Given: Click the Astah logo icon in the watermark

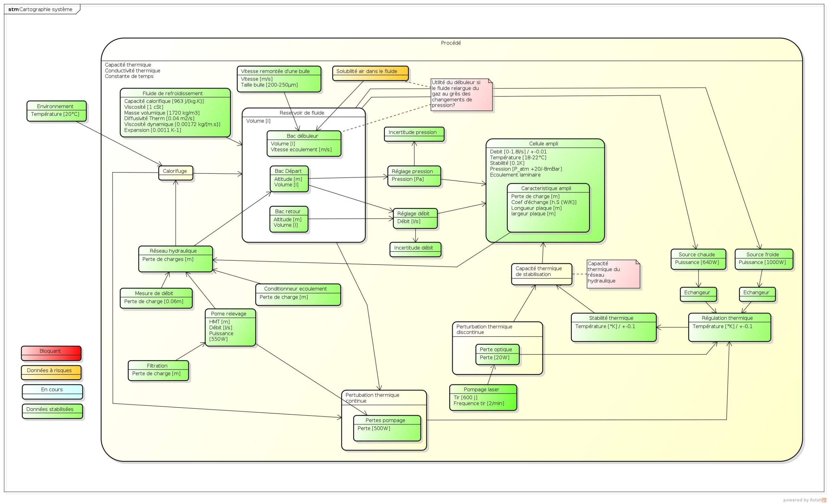Looking at the screenshot, I should pyautogui.click(x=824, y=500).
